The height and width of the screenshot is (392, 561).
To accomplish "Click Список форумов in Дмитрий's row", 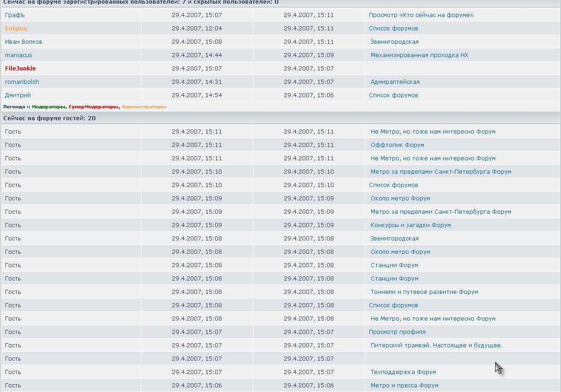I will coord(393,95).
